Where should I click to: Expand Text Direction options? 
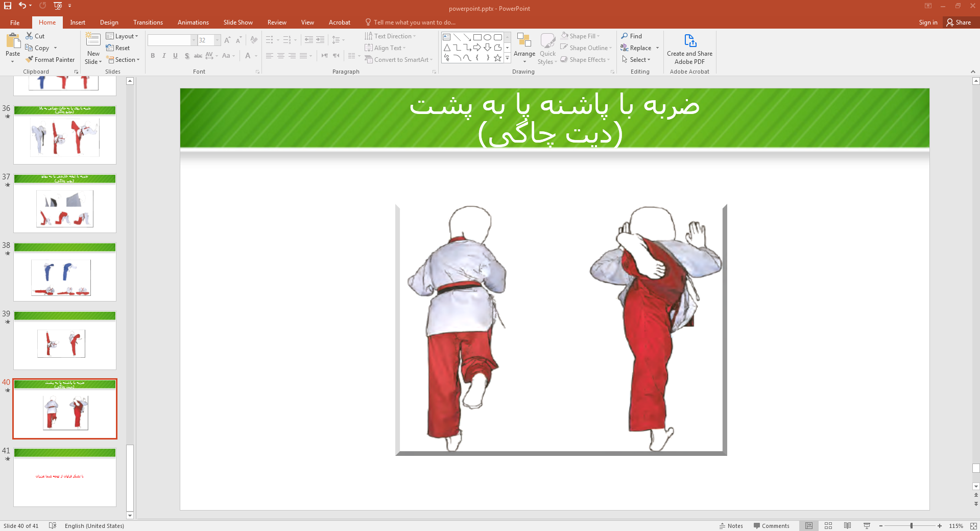click(x=391, y=36)
